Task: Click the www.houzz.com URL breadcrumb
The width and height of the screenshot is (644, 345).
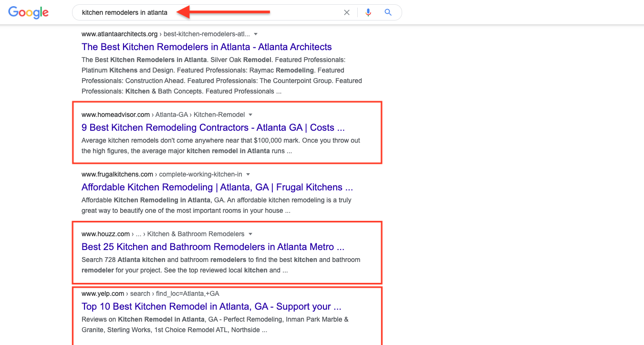Action: tap(163, 234)
